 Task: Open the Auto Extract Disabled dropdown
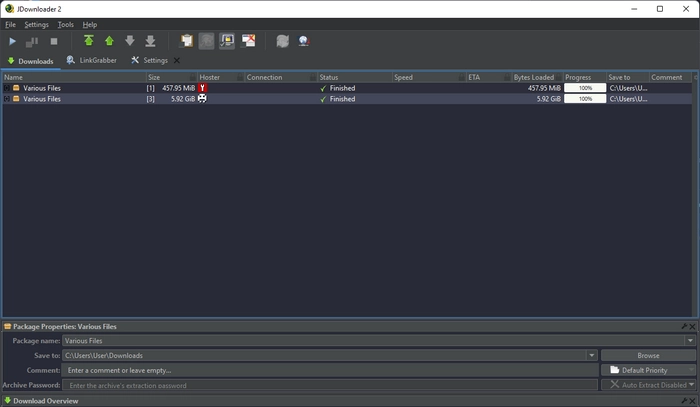(x=648, y=384)
